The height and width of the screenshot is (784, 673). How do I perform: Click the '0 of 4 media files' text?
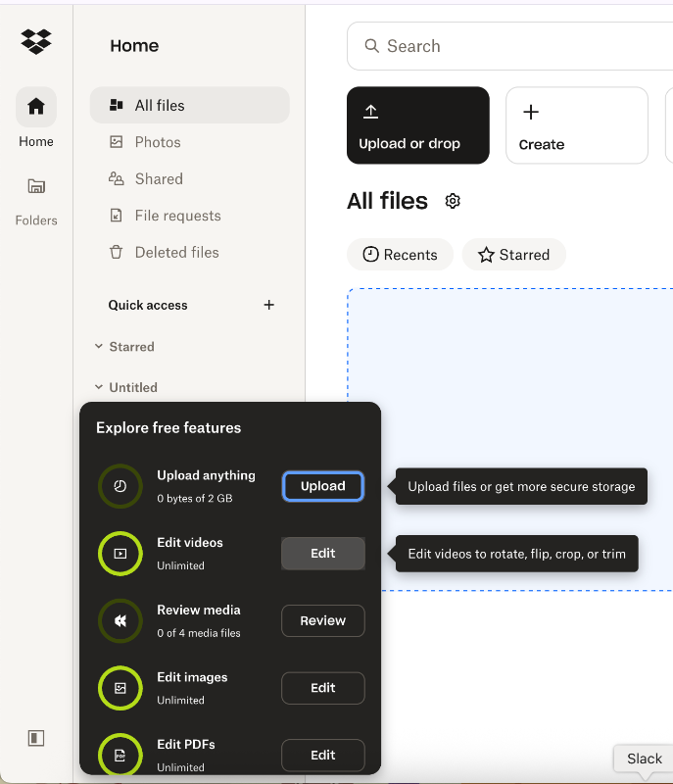(x=199, y=633)
